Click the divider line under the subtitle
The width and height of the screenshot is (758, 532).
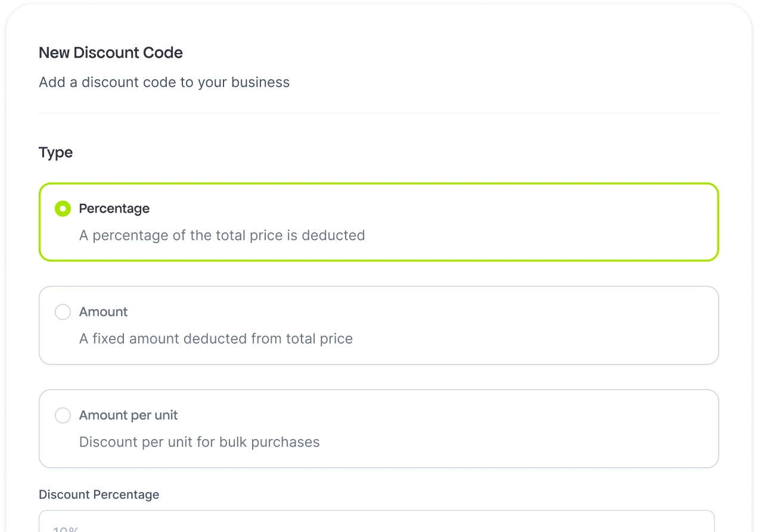tap(379, 113)
